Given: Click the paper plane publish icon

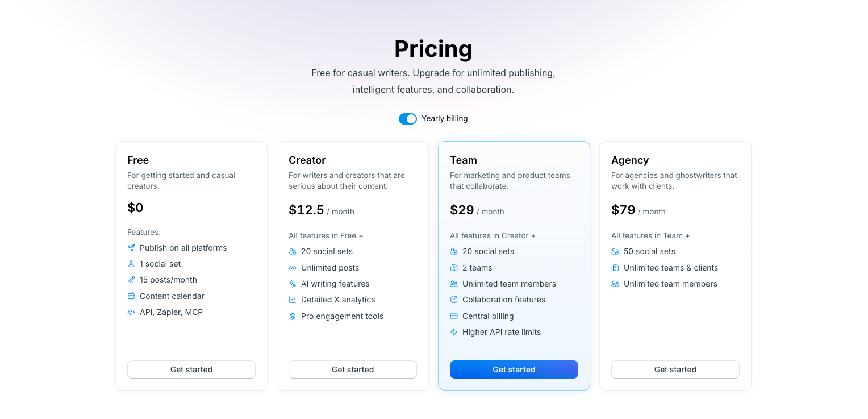Looking at the screenshot, I should (x=131, y=248).
